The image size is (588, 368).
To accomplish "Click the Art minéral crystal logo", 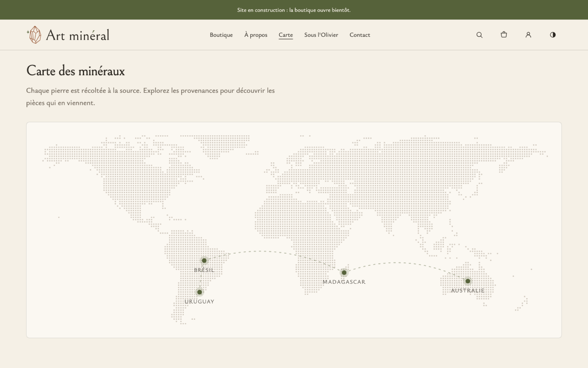I will click(x=34, y=35).
